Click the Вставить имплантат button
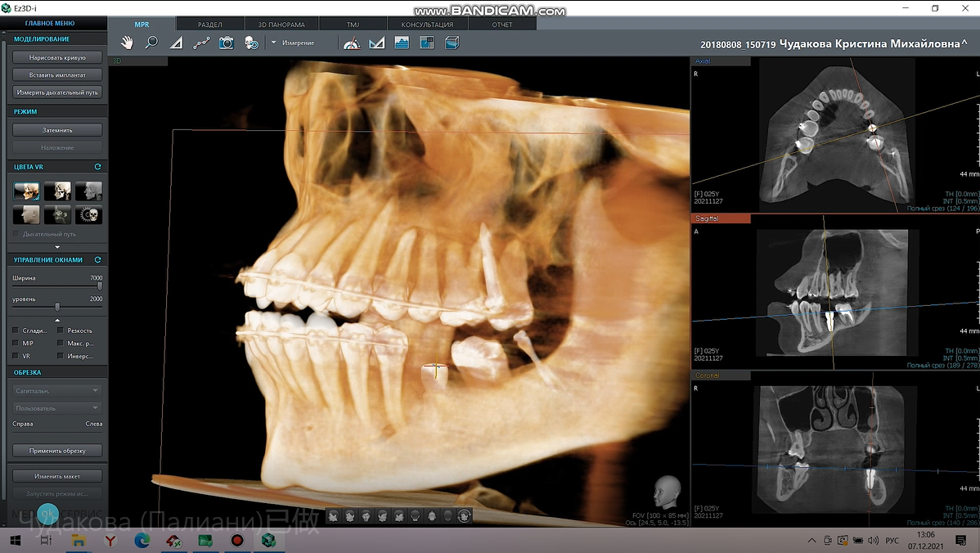Screen dimensions: 980x553 point(57,75)
